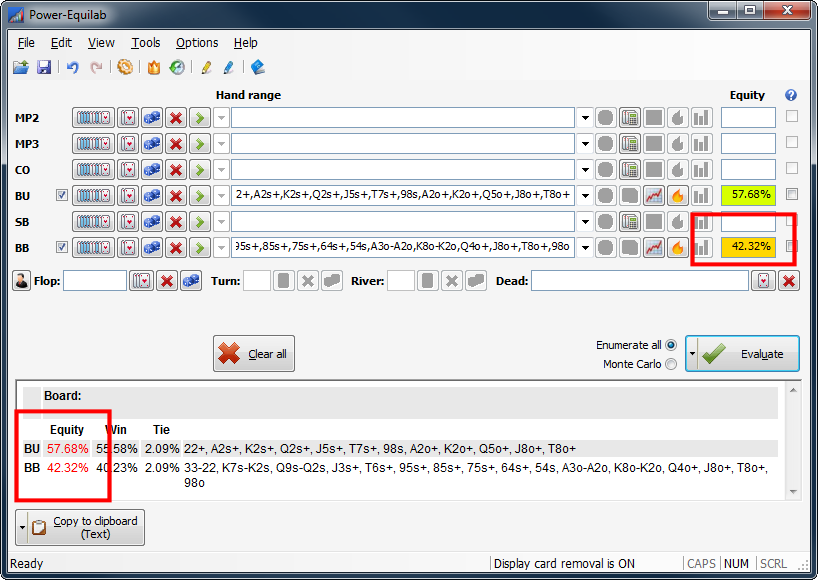Open the equity help question mark
This screenshot has width=818, height=580.
791,95
